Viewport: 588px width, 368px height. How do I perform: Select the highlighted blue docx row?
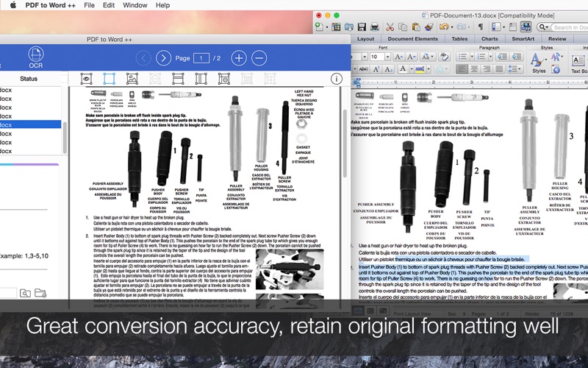tap(30, 124)
